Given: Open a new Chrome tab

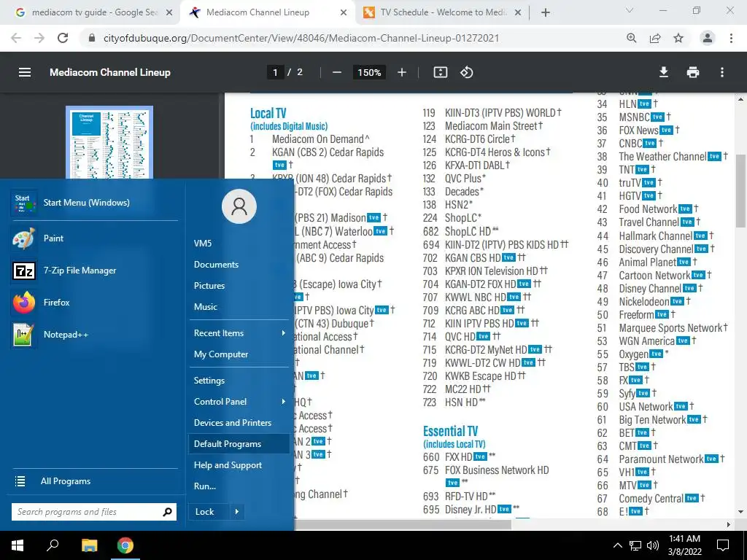Looking at the screenshot, I should (546, 12).
